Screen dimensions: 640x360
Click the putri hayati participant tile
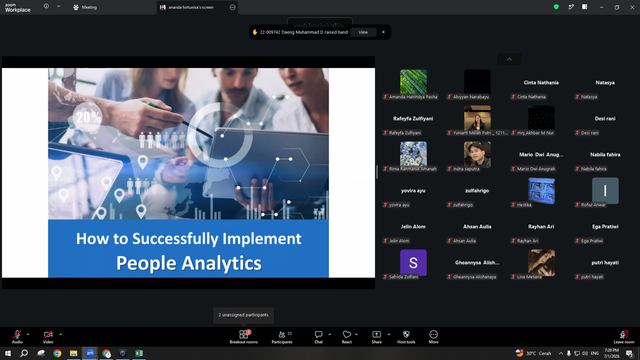tap(605, 264)
